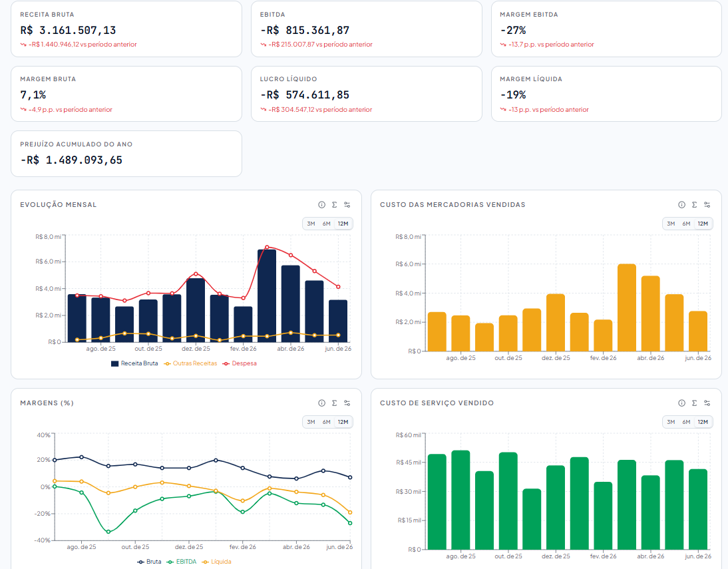Screen dimensions: 728x569
Task: Select 12M range on Custo de Serviço Vendido
Action: click(703, 422)
